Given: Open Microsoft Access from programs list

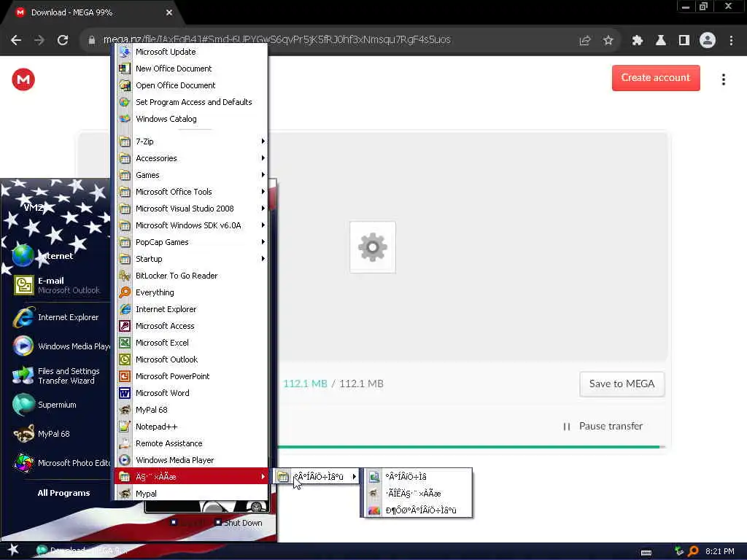Looking at the screenshot, I should click(x=191, y=326).
